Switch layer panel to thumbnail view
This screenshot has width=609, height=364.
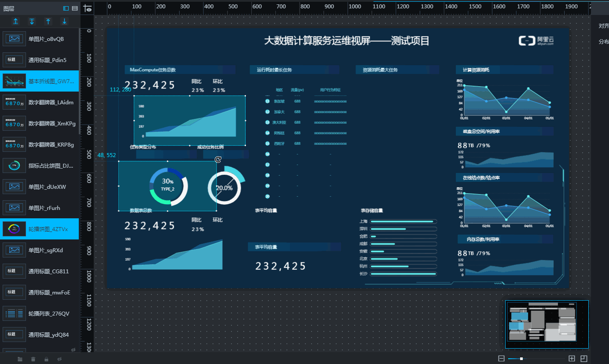(66, 8)
